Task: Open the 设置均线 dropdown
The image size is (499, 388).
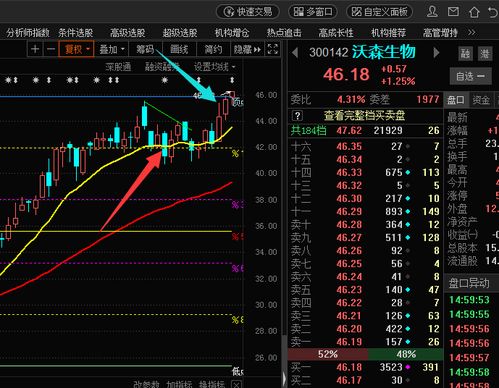Action: click(x=215, y=67)
